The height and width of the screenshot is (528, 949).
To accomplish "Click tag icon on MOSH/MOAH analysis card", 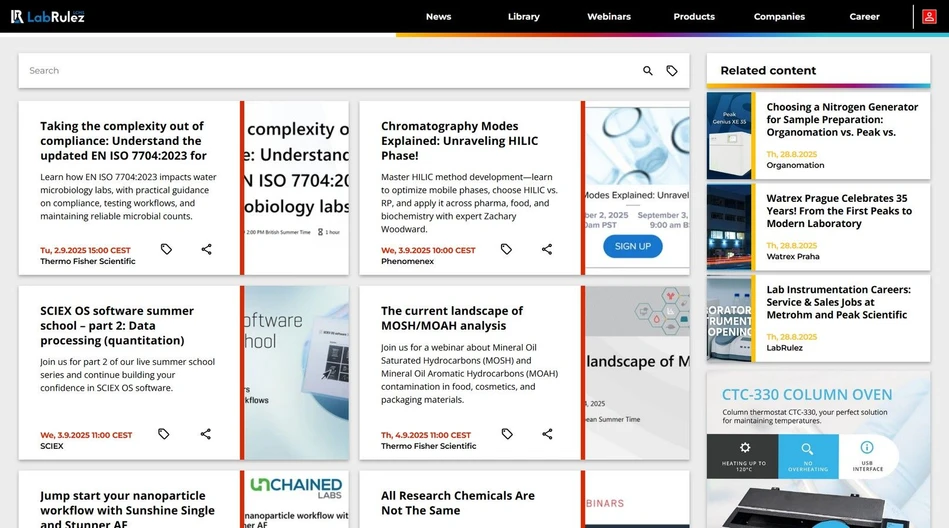I will click(507, 434).
